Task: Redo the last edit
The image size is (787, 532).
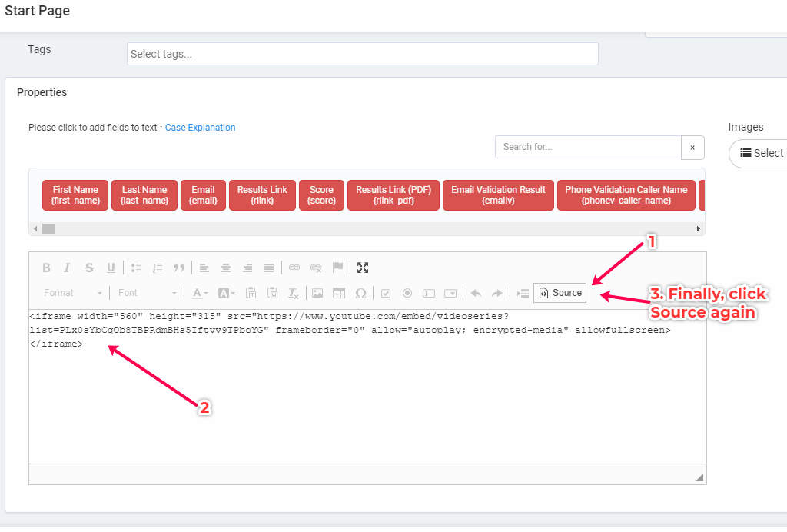Action: pyautogui.click(x=497, y=293)
